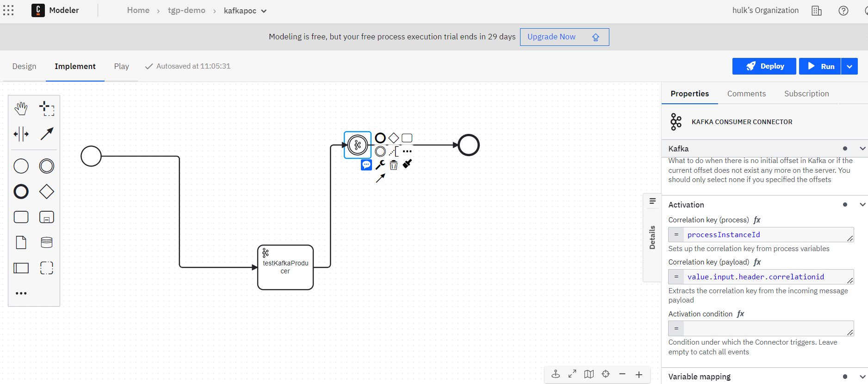
Task: Activate the Lasso selection tool
Action: (47, 109)
